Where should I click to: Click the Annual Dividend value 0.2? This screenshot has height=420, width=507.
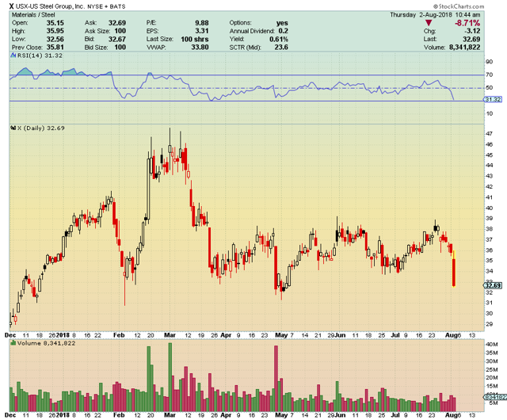(284, 31)
